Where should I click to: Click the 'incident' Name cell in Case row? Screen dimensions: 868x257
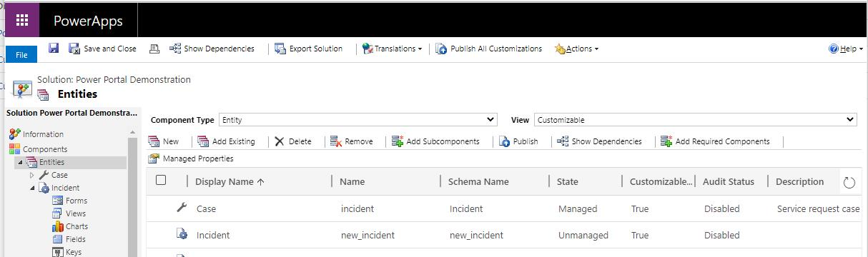click(357, 209)
